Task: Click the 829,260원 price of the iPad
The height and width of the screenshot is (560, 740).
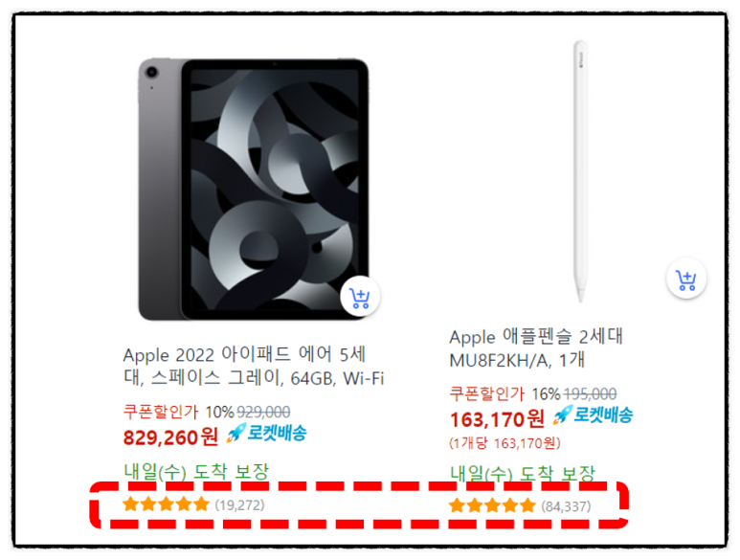Action: pyautogui.click(x=170, y=437)
